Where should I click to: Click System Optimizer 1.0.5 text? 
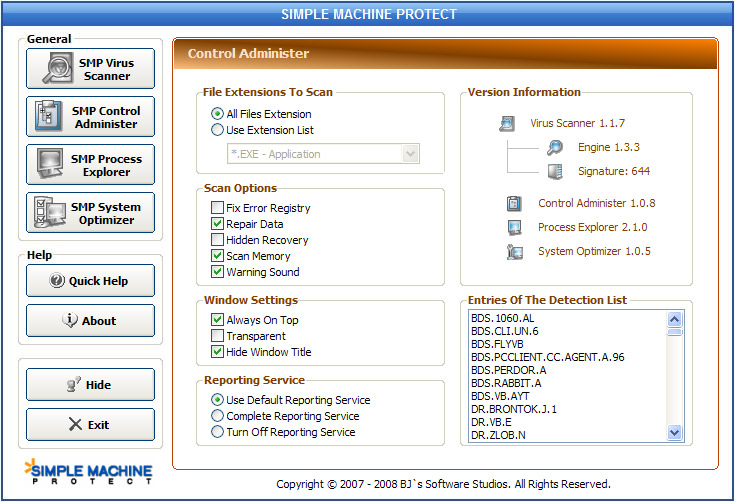click(x=594, y=251)
